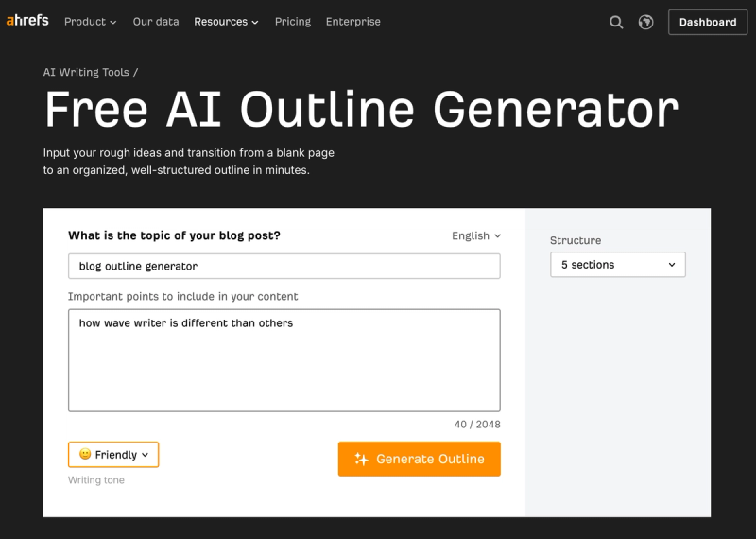Click the ahrefs logo
Image resolution: width=756 pixels, height=539 pixels.
tap(27, 21)
